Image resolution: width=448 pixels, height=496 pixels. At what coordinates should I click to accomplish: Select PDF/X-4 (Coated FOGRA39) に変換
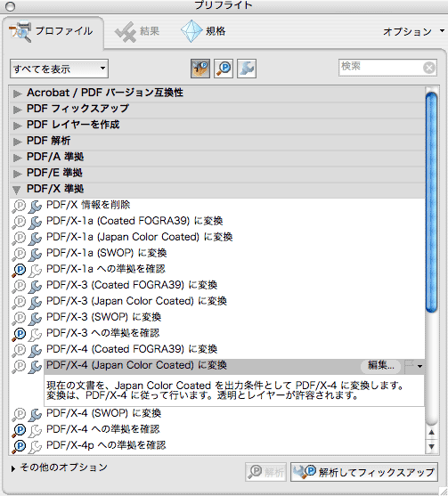click(132, 349)
